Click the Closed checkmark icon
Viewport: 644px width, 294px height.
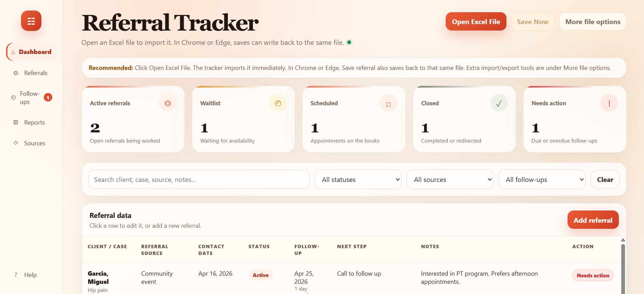(x=499, y=103)
